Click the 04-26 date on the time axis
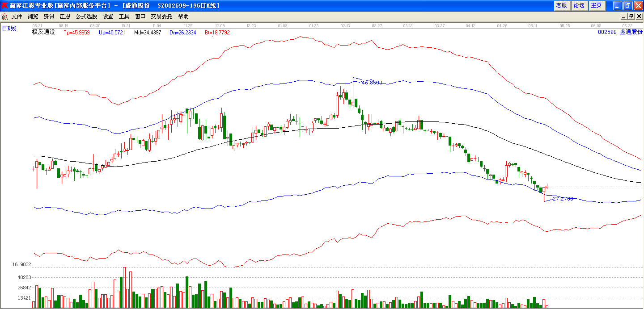 502,26
